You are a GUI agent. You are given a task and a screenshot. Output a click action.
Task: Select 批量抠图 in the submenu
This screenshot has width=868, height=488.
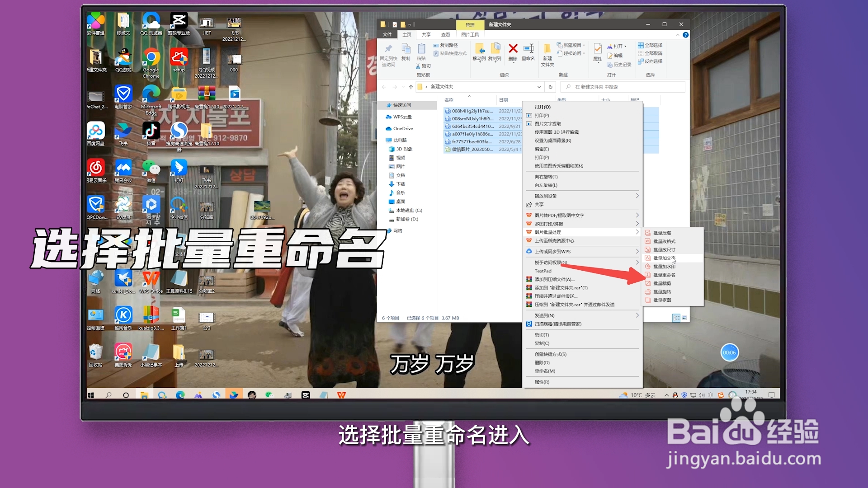[662, 300]
